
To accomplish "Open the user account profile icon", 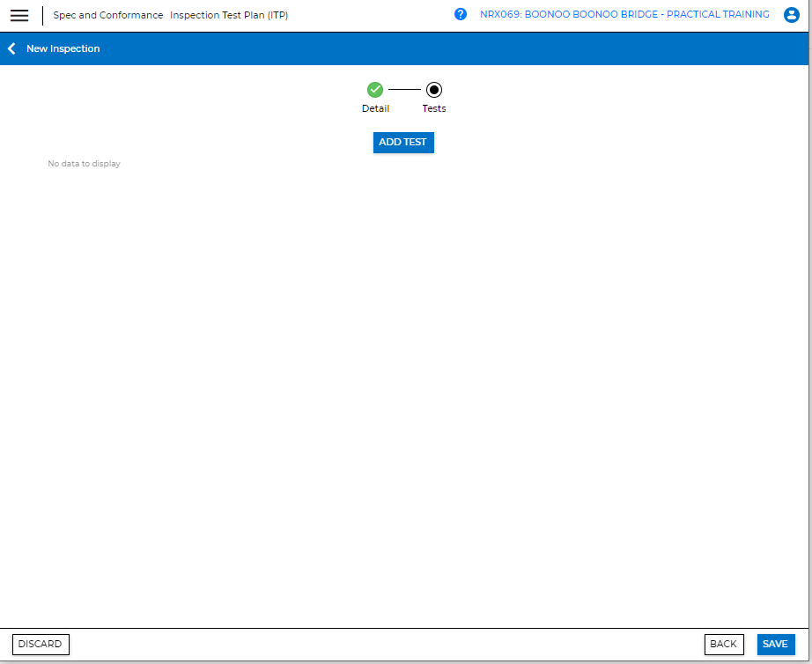I will (x=791, y=15).
